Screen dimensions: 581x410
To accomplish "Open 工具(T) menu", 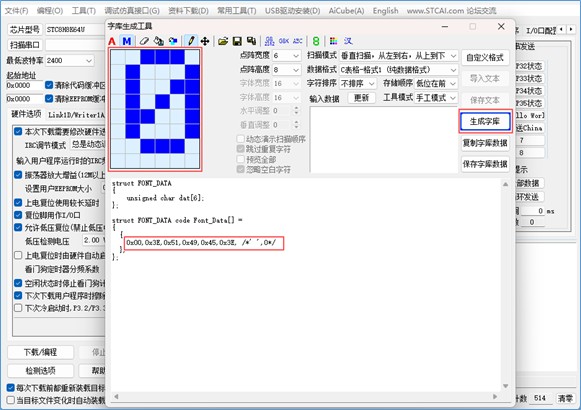I will click(84, 11).
